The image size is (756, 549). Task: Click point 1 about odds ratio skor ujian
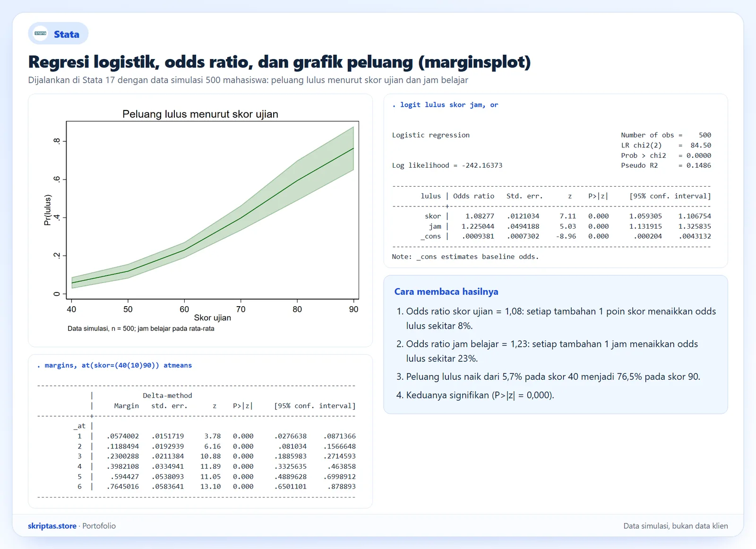pyautogui.click(x=561, y=318)
